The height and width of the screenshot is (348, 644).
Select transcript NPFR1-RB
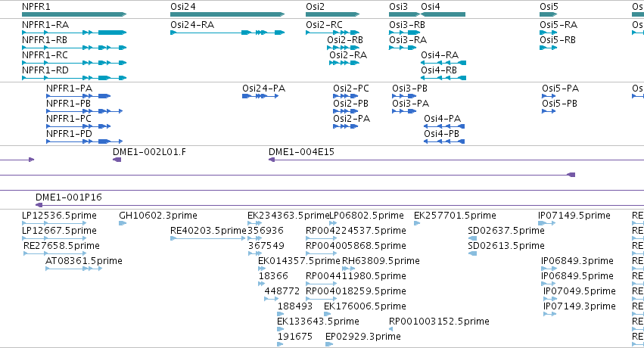tap(45, 40)
